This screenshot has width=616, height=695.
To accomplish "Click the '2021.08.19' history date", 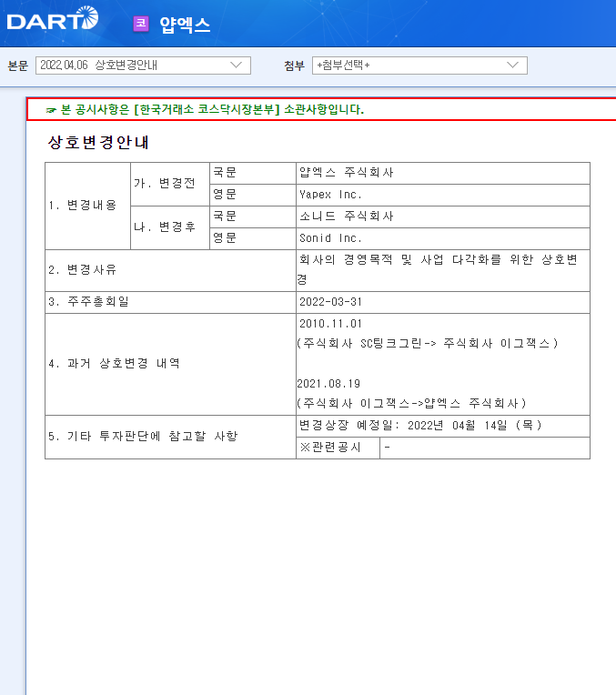I will (x=328, y=383).
